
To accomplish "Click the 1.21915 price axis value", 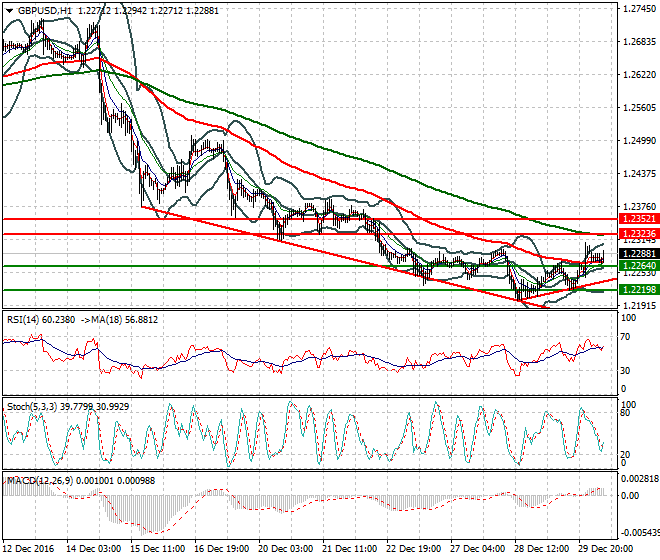I will pos(639,305).
